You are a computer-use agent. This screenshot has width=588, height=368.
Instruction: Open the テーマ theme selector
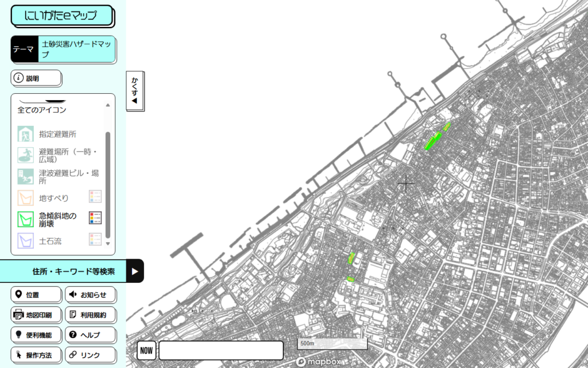tap(63, 49)
